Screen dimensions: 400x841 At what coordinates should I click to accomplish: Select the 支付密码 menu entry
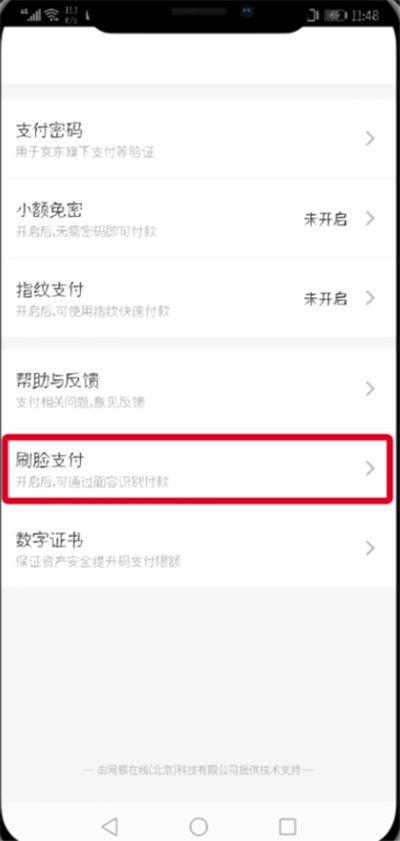[x=200, y=139]
